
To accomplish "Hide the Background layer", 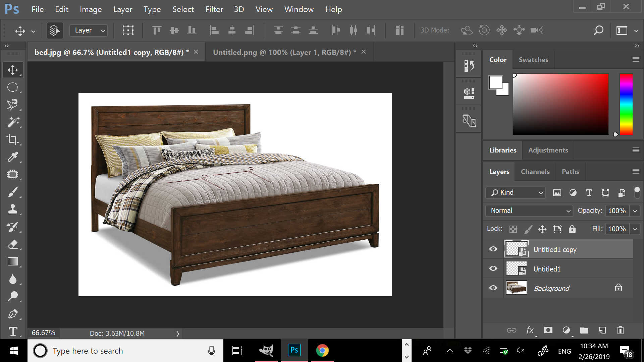I will pyautogui.click(x=493, y=288).
